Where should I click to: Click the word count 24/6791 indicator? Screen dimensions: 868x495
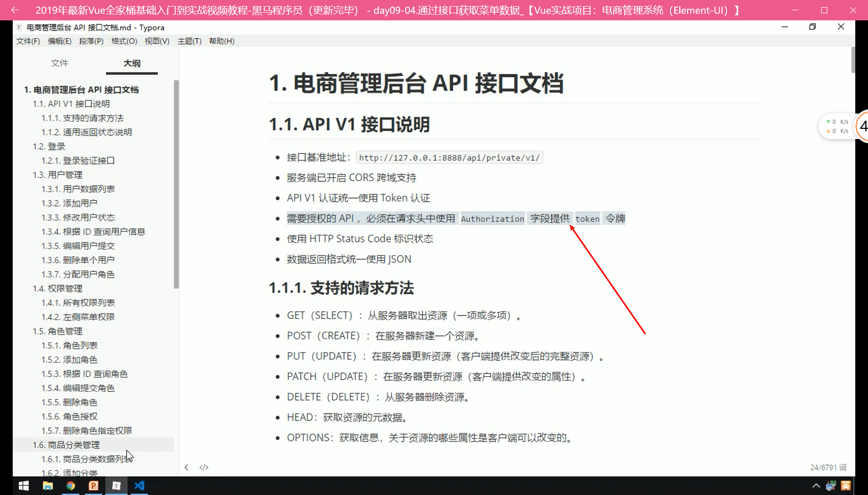[x=828, y=468]
